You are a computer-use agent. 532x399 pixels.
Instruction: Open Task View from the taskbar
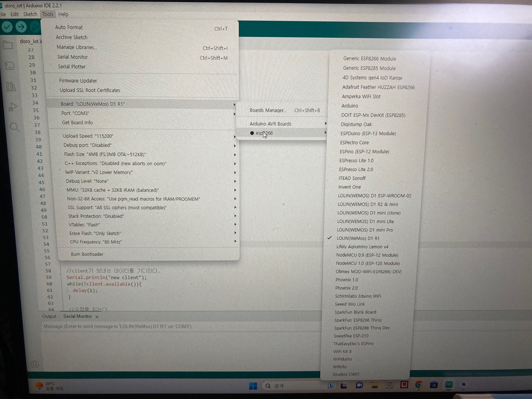point(344,386)
